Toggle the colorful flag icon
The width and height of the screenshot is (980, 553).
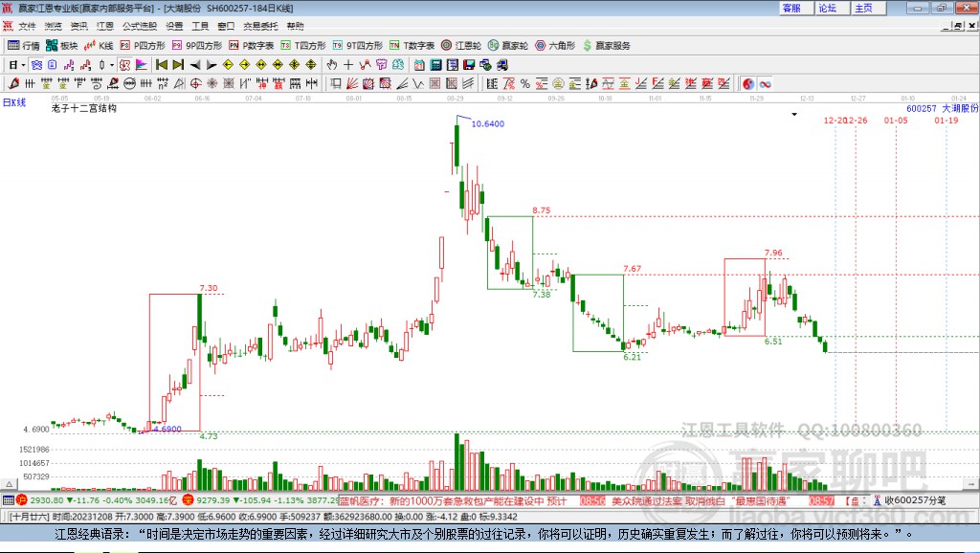tap(142, 65)
